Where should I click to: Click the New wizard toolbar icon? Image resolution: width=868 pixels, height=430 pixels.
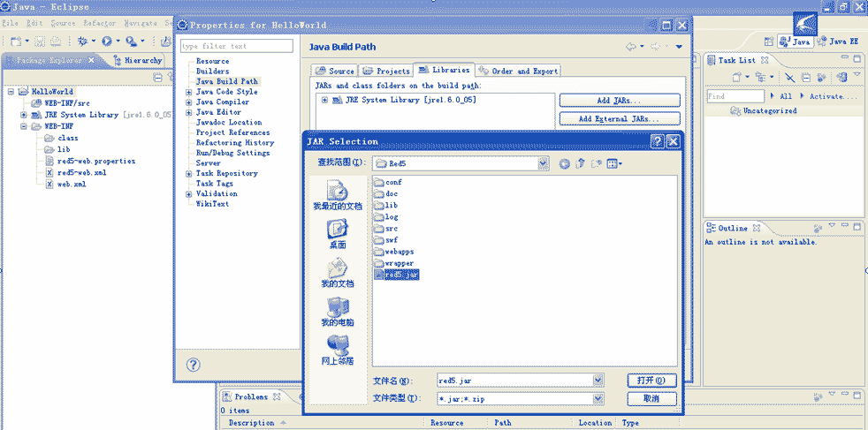[16, 41]
